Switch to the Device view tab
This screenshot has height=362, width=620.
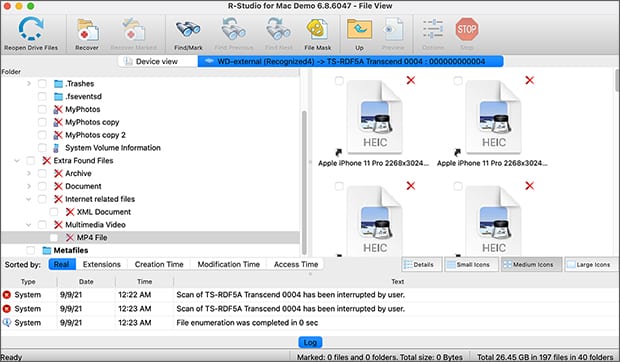click(157, 61)
